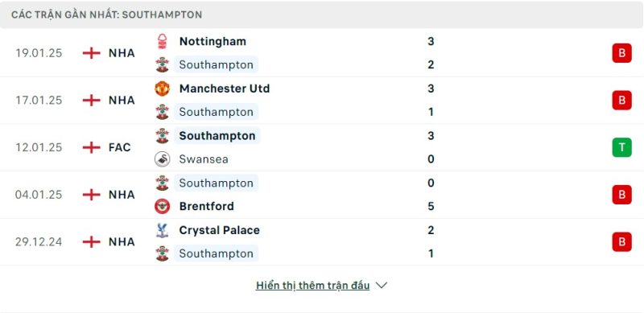Image resolution: width=644 pixels, height=313 pixels.
Task: Click the Swansea club crest
Action: click(x=163, y=159)
